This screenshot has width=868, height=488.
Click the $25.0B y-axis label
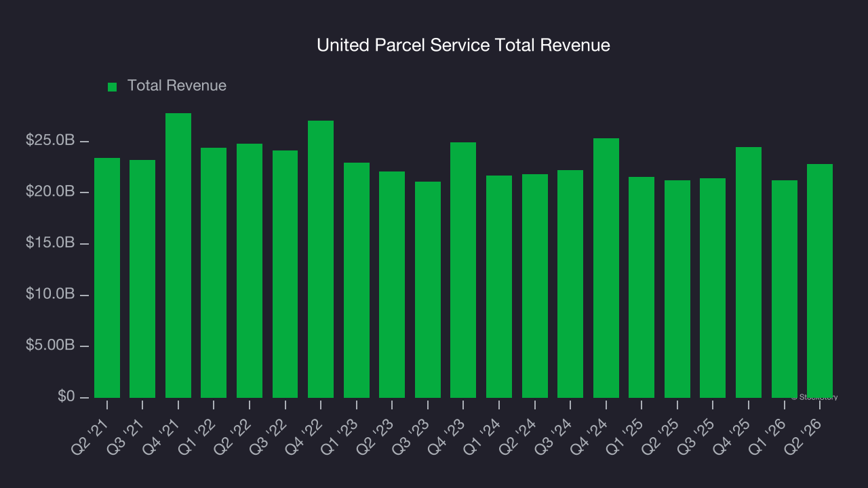[50, 141]
